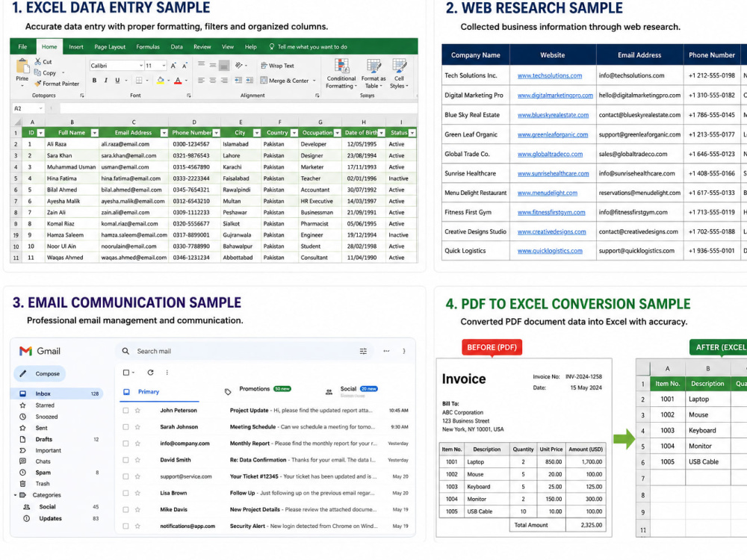The image size is (747, 560).
Task: Click the Copy icon in the Excel ribbon
Action: point(37,72)
